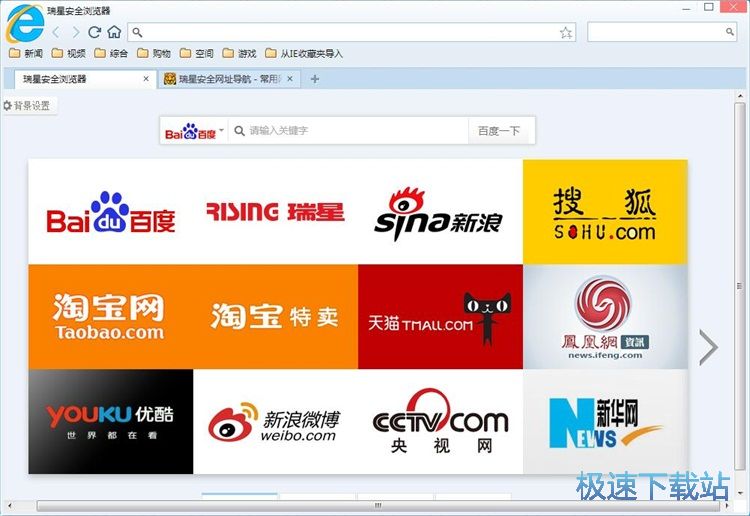Image resolution: width=750 pixels, height=516 pixels.
Task: Click the first tile page indicator
Action: [x=240, y=495]
